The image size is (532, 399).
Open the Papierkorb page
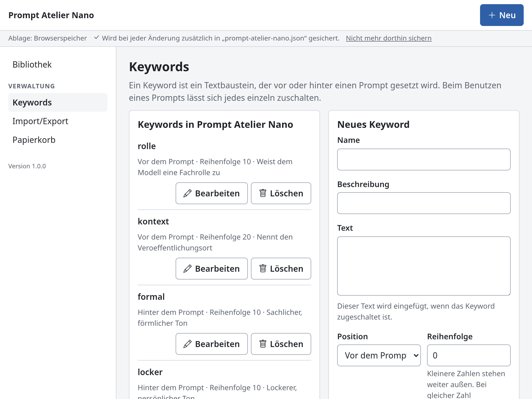[58, 140]
